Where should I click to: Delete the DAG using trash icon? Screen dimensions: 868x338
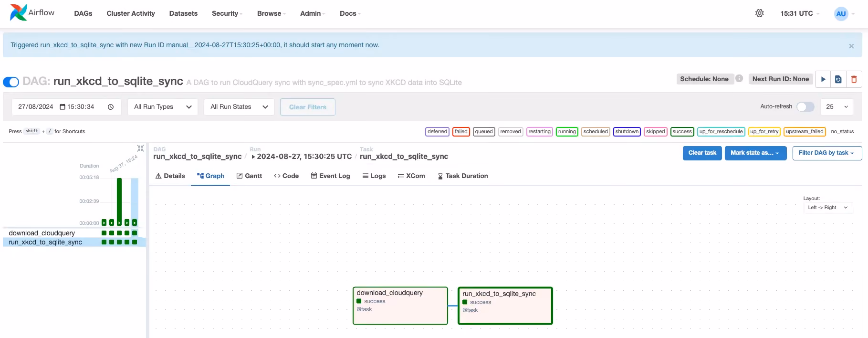click(854, 79)
